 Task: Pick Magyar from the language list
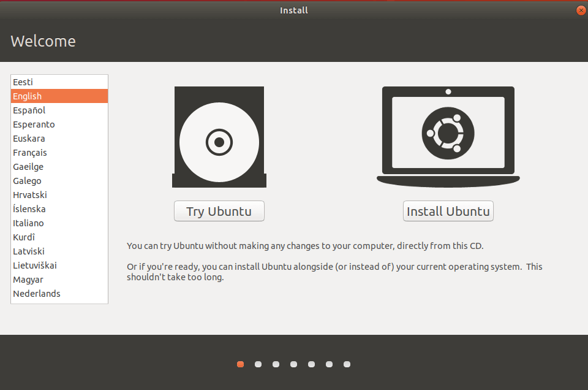(59, 279)
